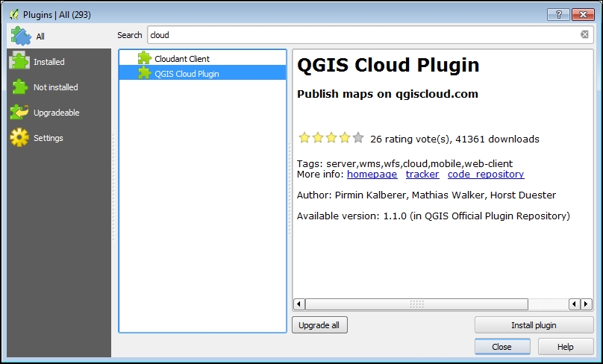This screenshot has width=603, height=364.
Task: Click the fifth grey rating star
Action: click(358, 137)
